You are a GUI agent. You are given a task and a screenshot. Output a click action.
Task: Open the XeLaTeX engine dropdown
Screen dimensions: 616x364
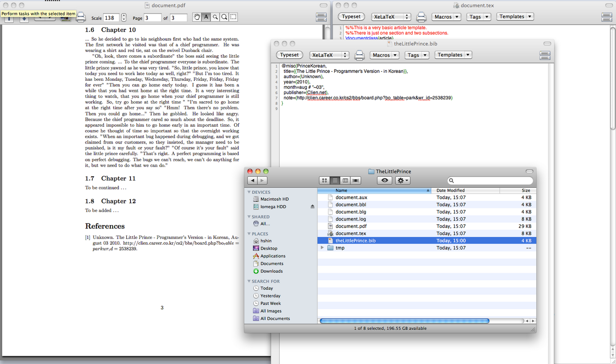tap(329, 55)
